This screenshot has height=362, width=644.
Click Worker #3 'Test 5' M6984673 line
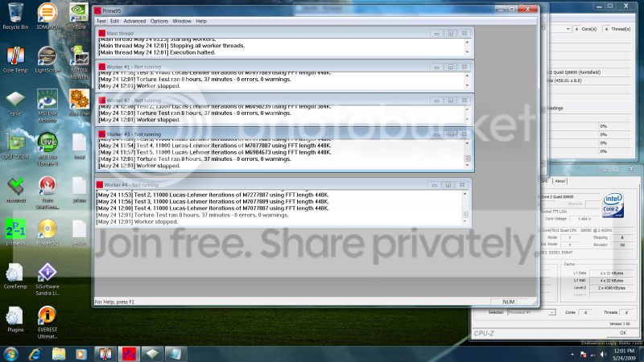[215, 152]
